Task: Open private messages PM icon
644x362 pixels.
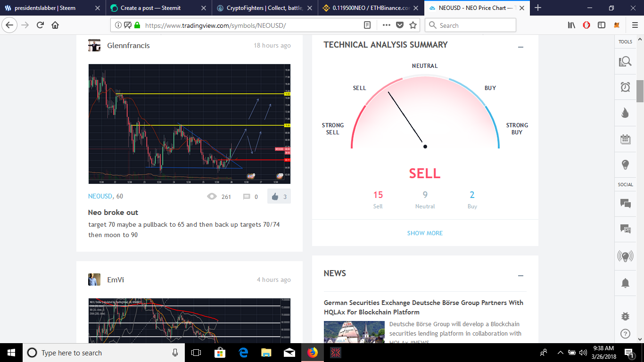Action: (x=625, y=229)
